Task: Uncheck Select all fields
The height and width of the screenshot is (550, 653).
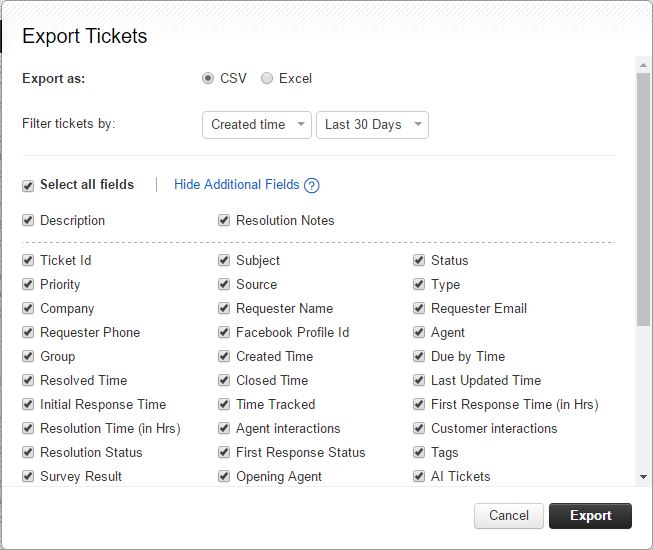Action: [x=28, y=185]
